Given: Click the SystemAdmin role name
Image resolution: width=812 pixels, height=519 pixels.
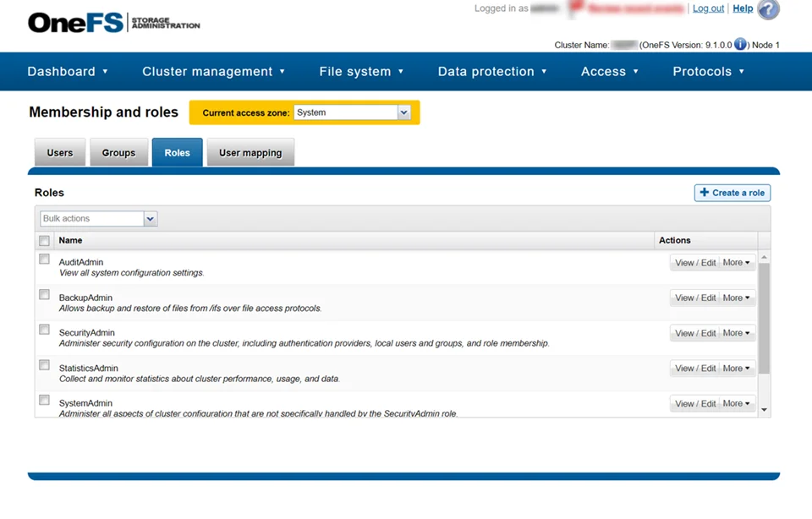Looking at the screenshot, I should [85, 403].
